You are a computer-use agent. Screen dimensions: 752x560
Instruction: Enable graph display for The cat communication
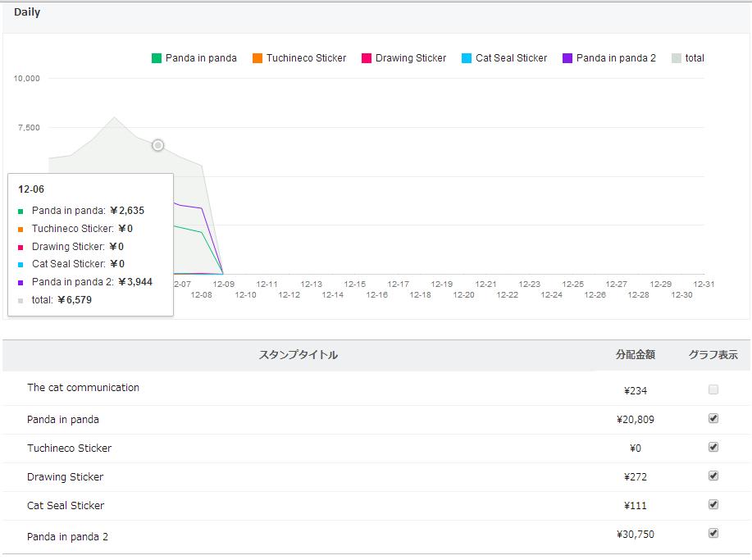(713, 389)
